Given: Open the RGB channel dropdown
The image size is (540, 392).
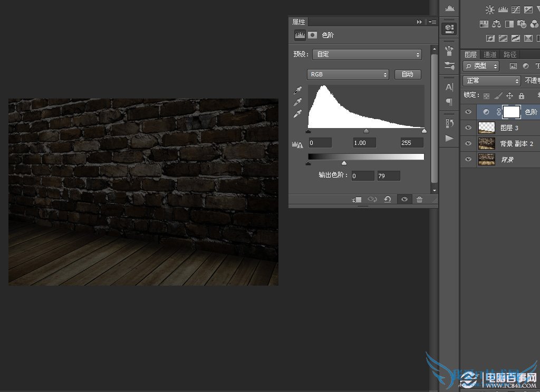Looking at the screenshot, I should (x=348, y=74).
